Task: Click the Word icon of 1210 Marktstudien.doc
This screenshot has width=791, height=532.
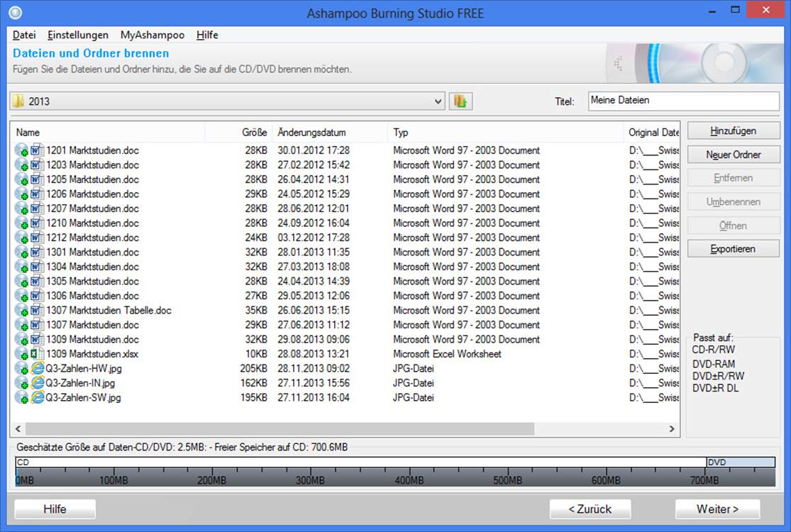Action: click(x=37, y=223)
